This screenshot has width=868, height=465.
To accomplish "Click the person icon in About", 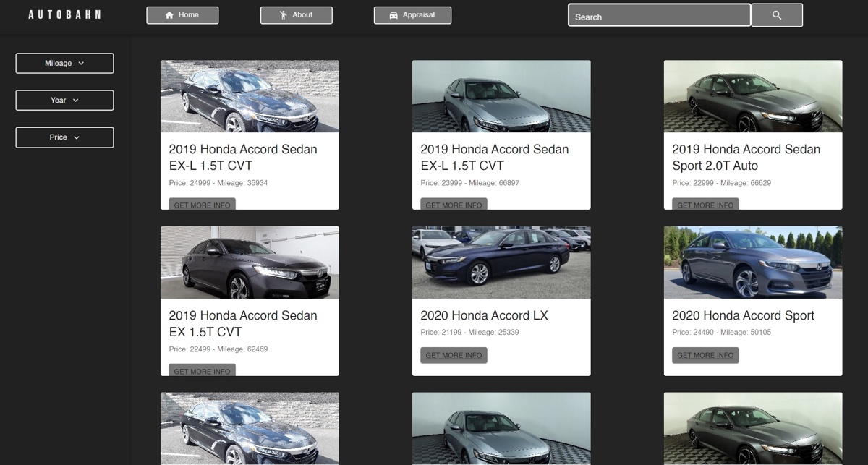I will tap(284, 15).
